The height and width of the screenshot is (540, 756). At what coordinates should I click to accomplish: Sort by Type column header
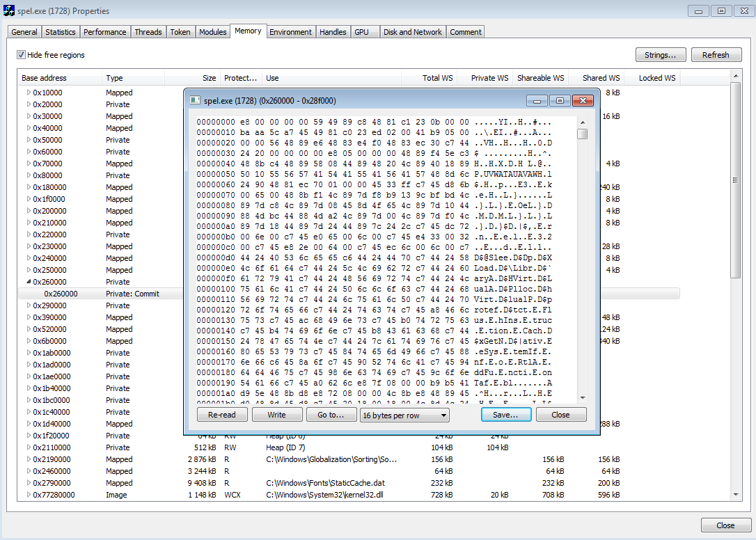tap(133, 78)
